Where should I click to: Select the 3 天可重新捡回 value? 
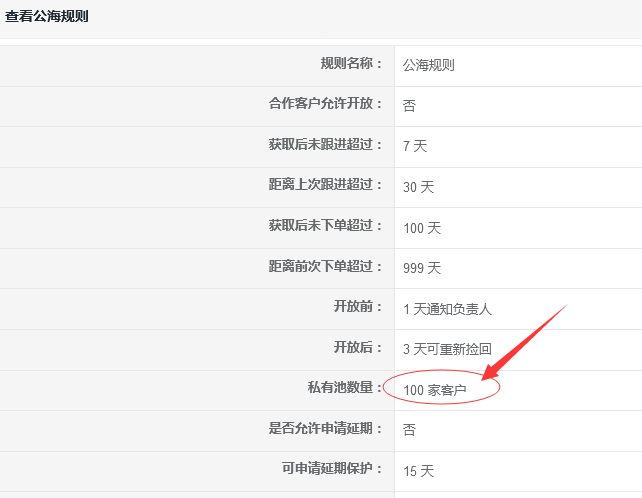point(447,350)
